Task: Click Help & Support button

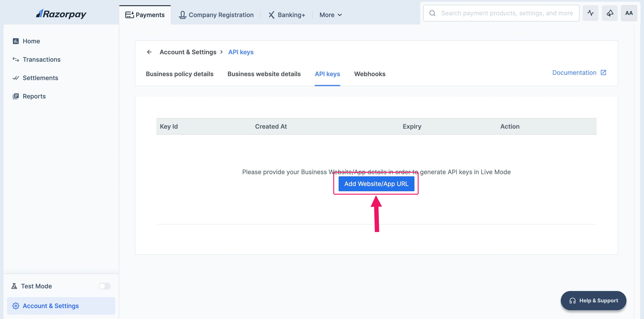Action: click(x=593, y=301)
